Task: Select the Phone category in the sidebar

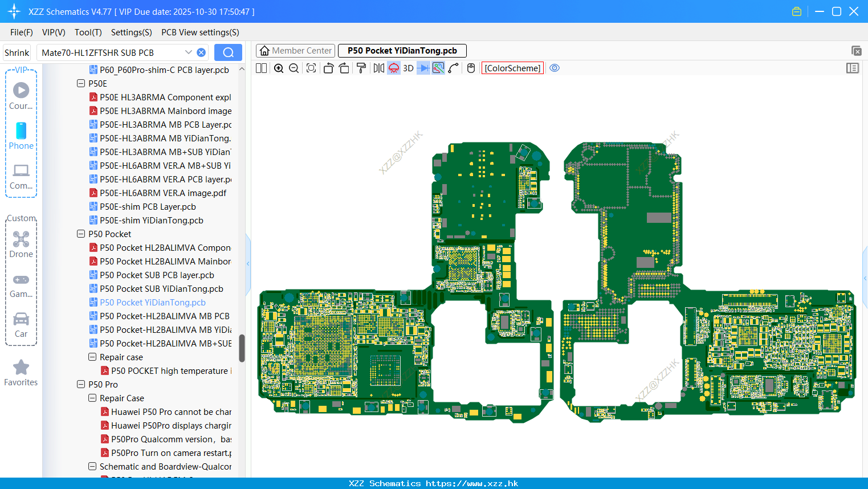Action: point(21,136)
